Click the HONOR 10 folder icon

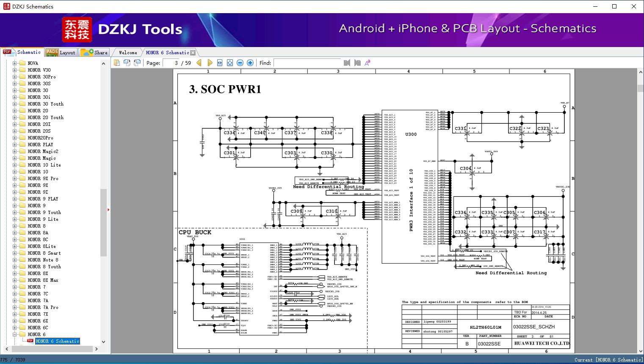pyautogui.click(x=22, y=172)
